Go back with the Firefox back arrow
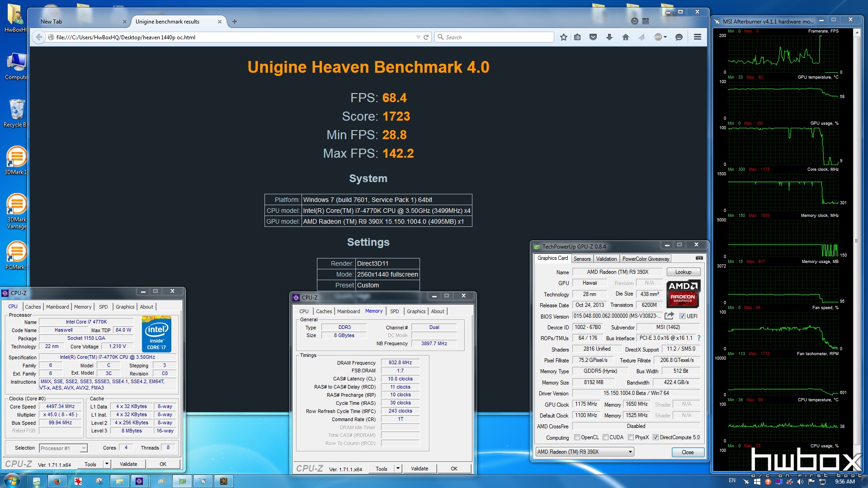Screen dimensions: 868x488 click(39, 37)
